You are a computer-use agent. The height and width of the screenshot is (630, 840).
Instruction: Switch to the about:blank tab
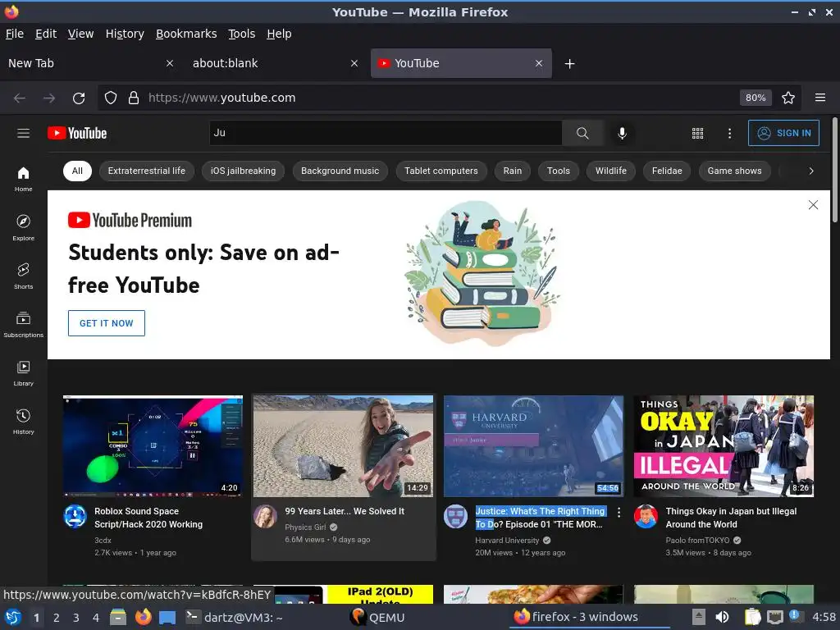pyautogui.click(x=276, y=63)
